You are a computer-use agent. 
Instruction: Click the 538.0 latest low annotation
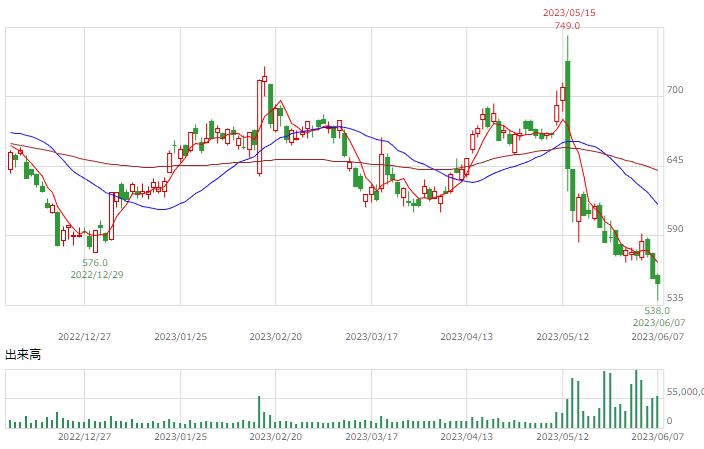click(657, 311)
